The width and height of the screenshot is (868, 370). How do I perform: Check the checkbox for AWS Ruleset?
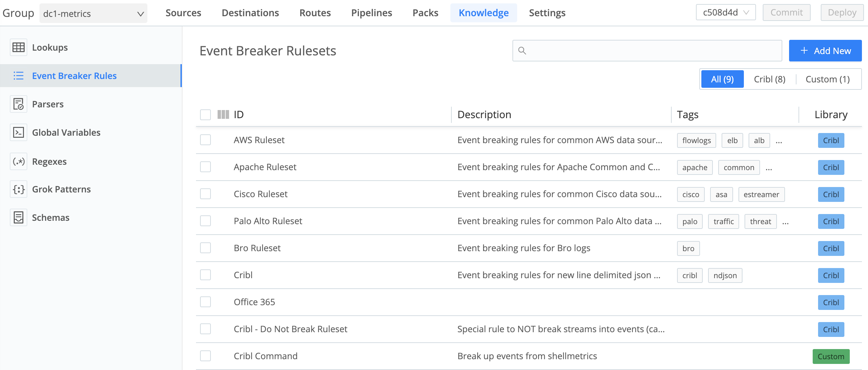pyautogui.click(x=205, y=140)
